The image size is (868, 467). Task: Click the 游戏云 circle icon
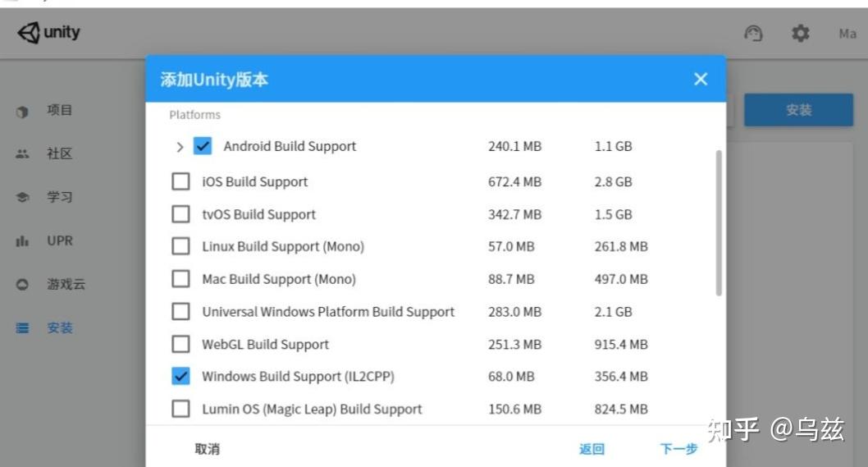pyautogui.click(x=23, y=285)
